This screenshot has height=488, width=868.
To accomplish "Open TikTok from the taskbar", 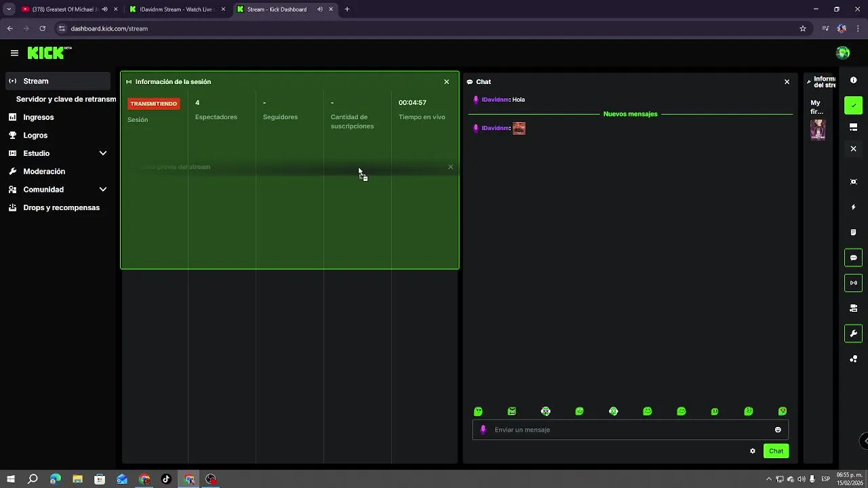I will click(x=166, y=479).
